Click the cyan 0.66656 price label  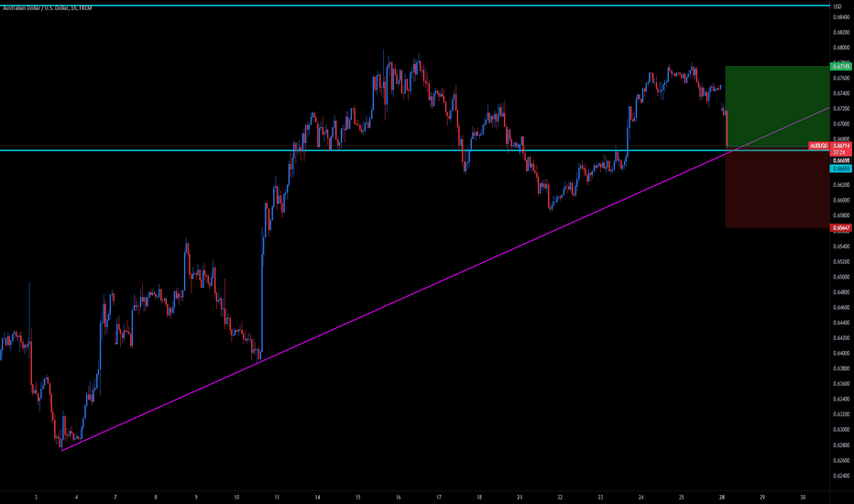pyautogui.click(x=841, y=169)
